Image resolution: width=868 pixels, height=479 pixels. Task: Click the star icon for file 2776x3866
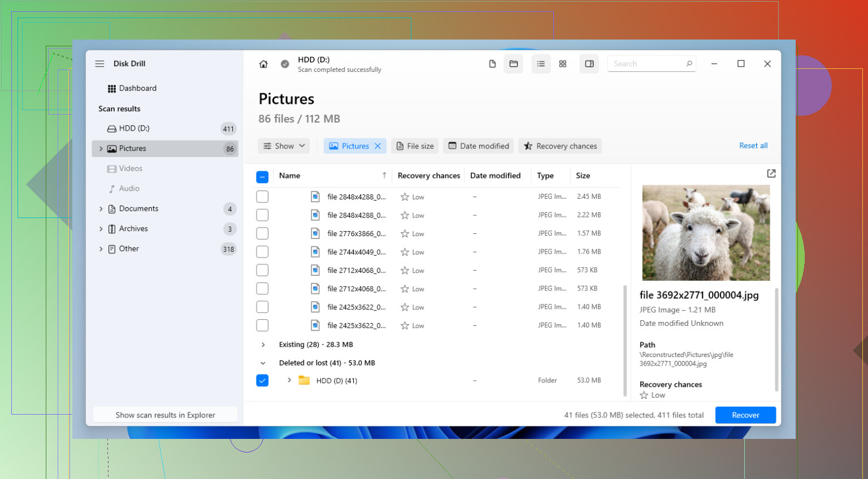click(x=405, y=234)
